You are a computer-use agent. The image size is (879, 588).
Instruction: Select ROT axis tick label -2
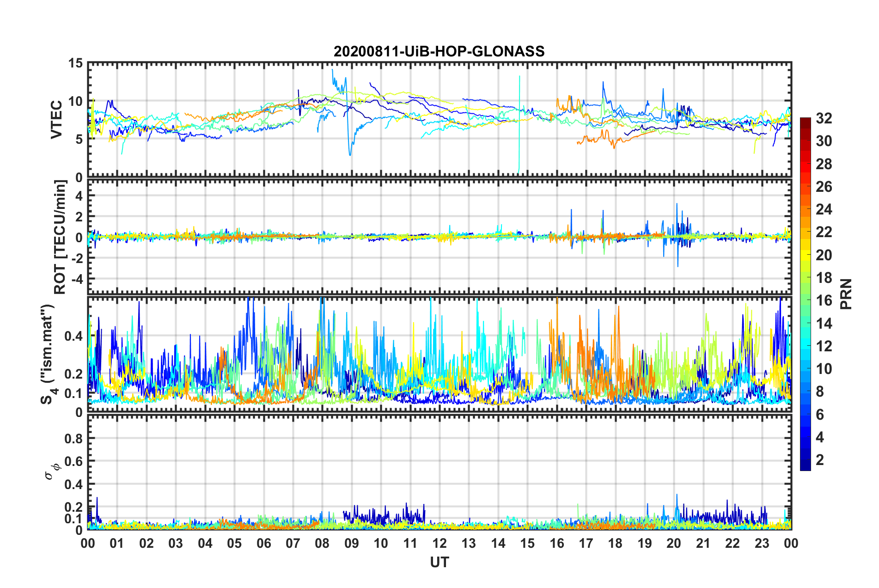pos(77,258)
